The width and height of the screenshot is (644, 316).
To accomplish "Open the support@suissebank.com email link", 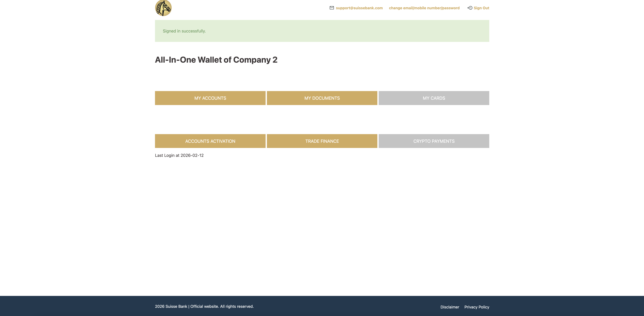I will pos(359,8).
